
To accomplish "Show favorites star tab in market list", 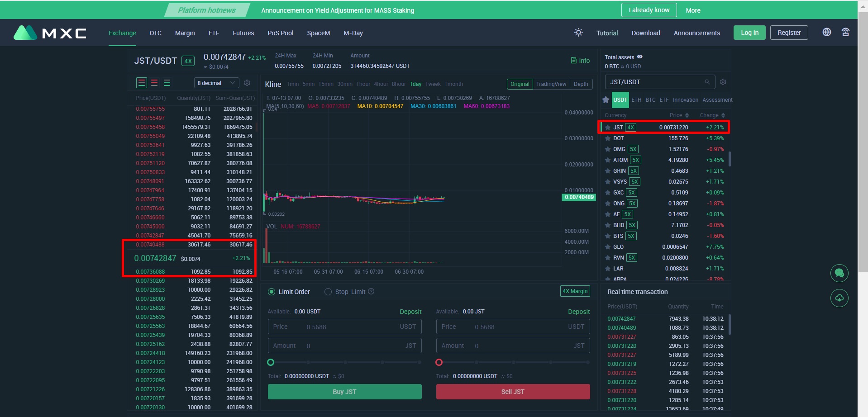I will pyautogui.click(x=606, y=100).
